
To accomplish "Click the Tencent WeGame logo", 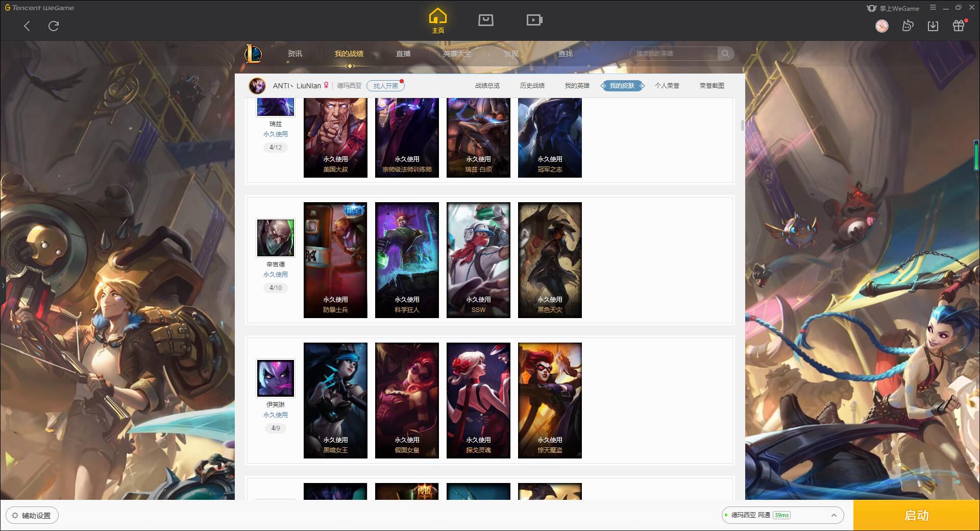I will pos(39,8).
